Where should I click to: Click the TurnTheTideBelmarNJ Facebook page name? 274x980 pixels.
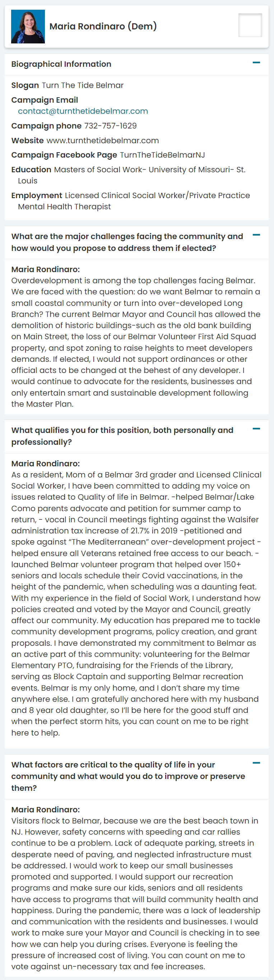[162, 155]
